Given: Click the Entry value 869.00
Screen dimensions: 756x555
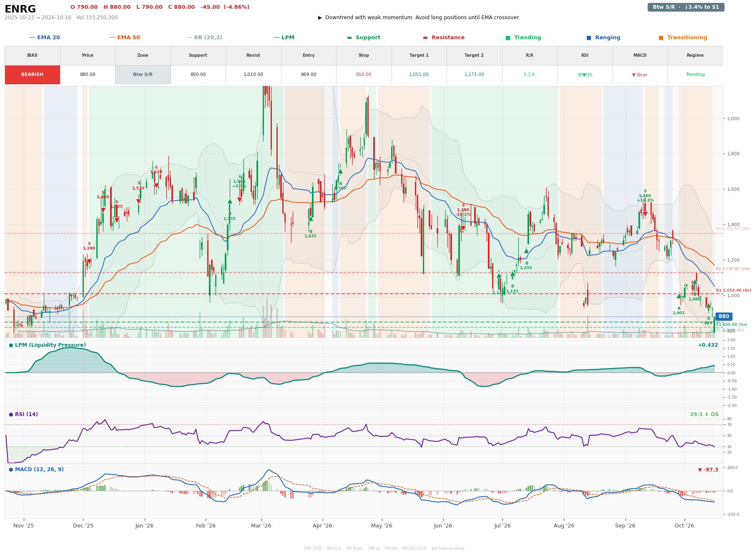Looking at the screenshot, I should tap(308, 75).
